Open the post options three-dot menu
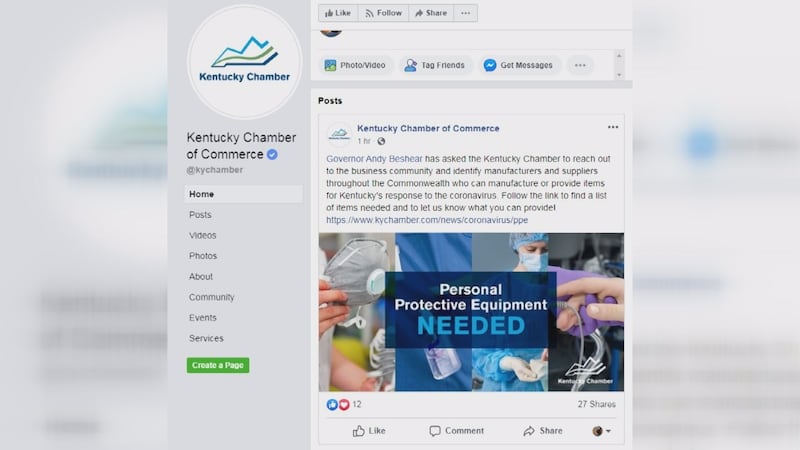Screen dimensions: 800x450 613,127
